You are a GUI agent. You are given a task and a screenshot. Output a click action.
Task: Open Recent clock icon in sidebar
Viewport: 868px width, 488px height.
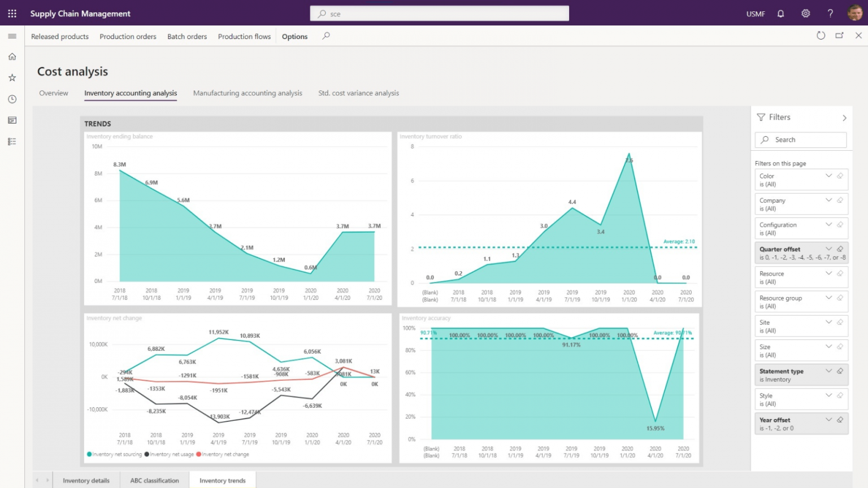click(x=12, y=99)
